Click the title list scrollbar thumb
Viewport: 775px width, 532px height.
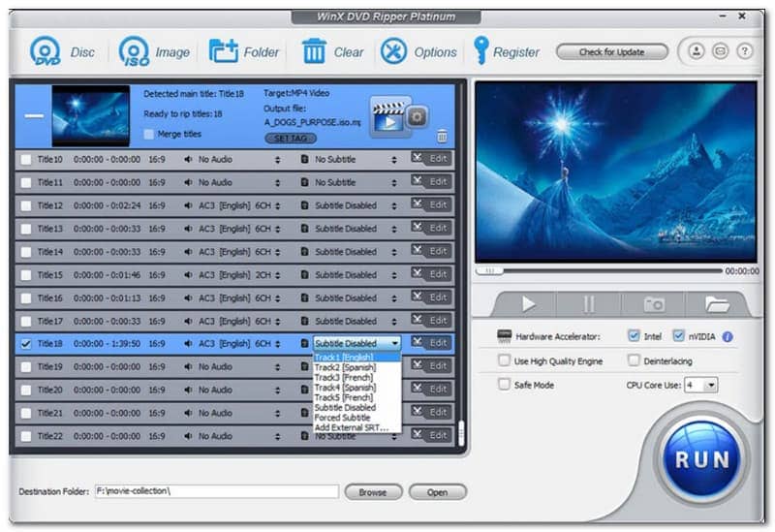(461, 433)
